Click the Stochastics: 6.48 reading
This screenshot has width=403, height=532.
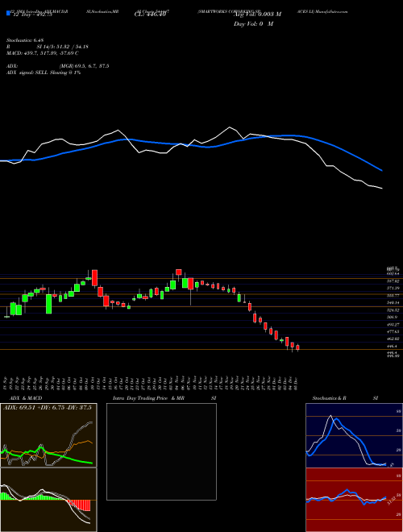(25, 40)
